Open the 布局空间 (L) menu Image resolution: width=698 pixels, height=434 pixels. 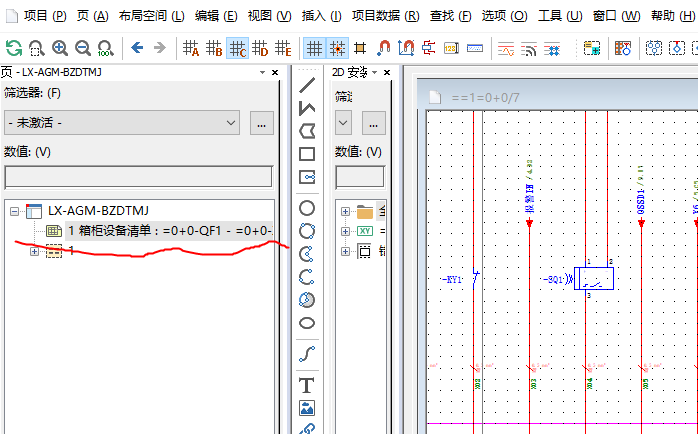pos(151,16)
